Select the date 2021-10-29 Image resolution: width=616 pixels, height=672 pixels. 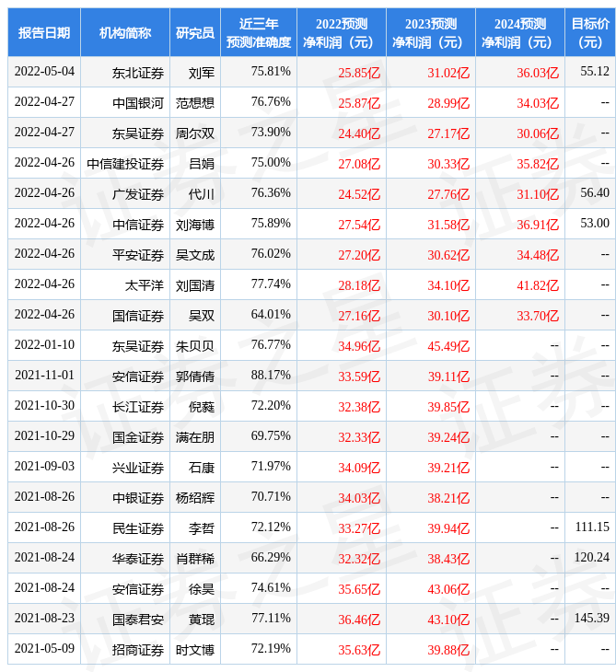[x=44, y=436]
